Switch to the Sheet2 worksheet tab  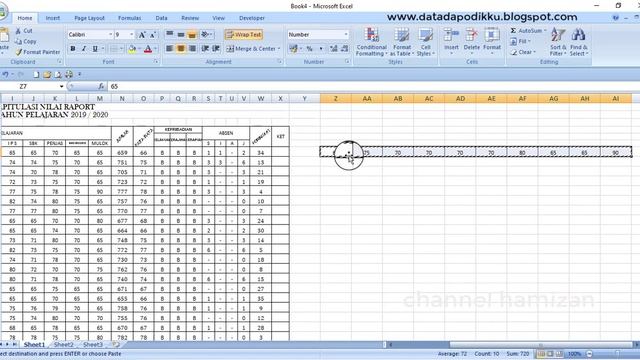pyautogui.click(x=64, y=344)
